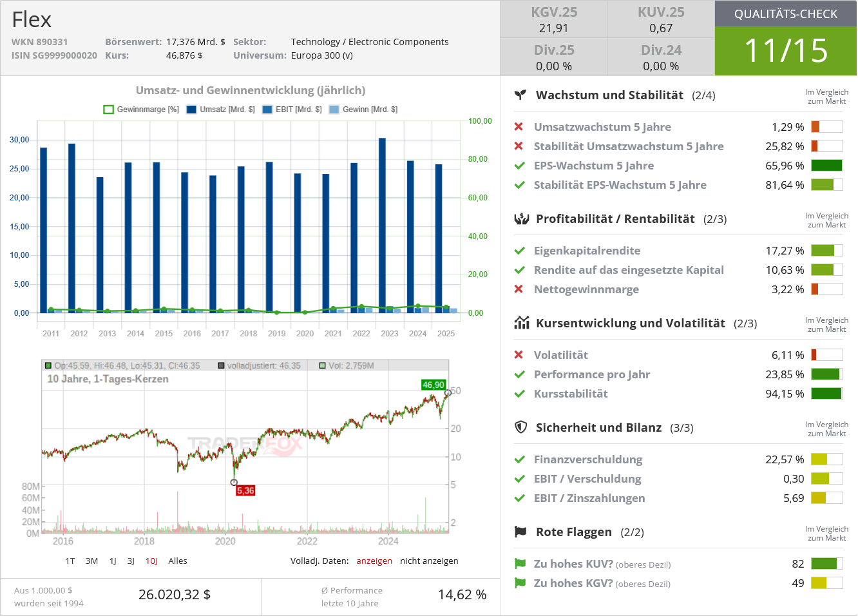
Task: Toggle Umsatz [Mrd. $] legend series
Action: pyautogui.click(x=220, y=110)
